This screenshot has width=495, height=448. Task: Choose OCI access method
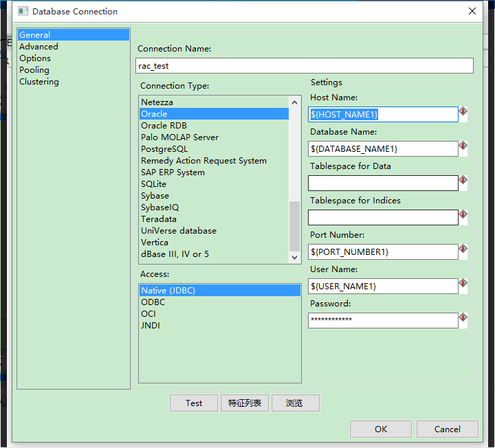pyautogui.click(x=220, y=313)
